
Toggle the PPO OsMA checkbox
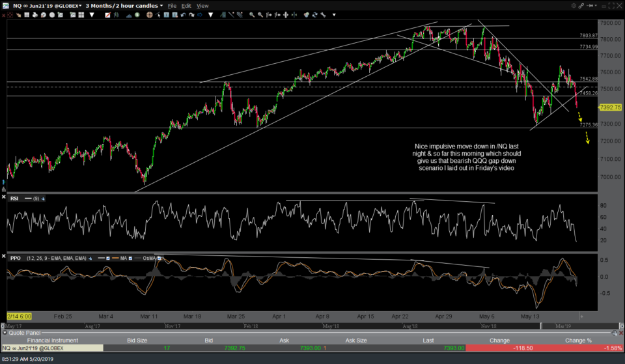[x=159, y=259]
